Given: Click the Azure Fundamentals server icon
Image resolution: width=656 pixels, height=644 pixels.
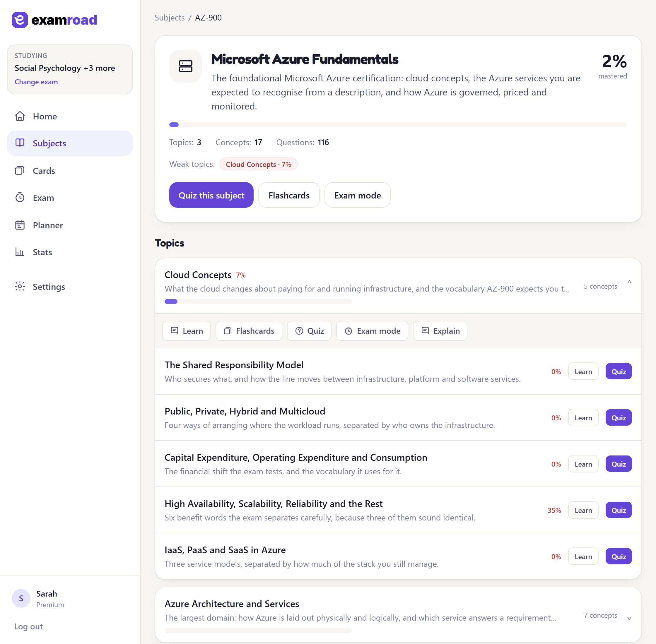Looking at the screenshot, I should coord(185,66).
